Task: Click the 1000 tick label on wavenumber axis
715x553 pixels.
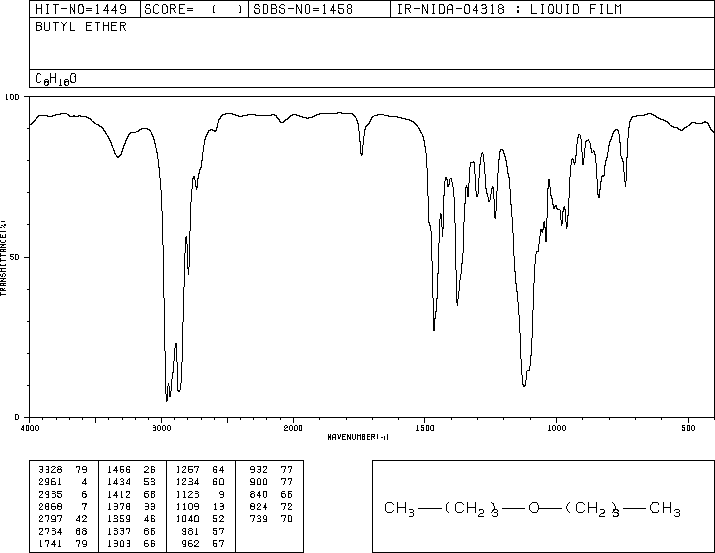Action: (x=557, y=427)
